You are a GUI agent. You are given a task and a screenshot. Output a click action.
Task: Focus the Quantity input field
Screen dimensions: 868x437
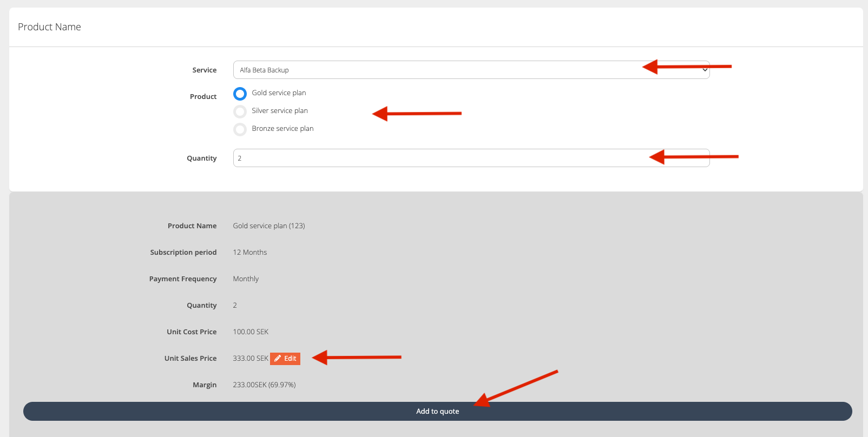pos(433,158)
